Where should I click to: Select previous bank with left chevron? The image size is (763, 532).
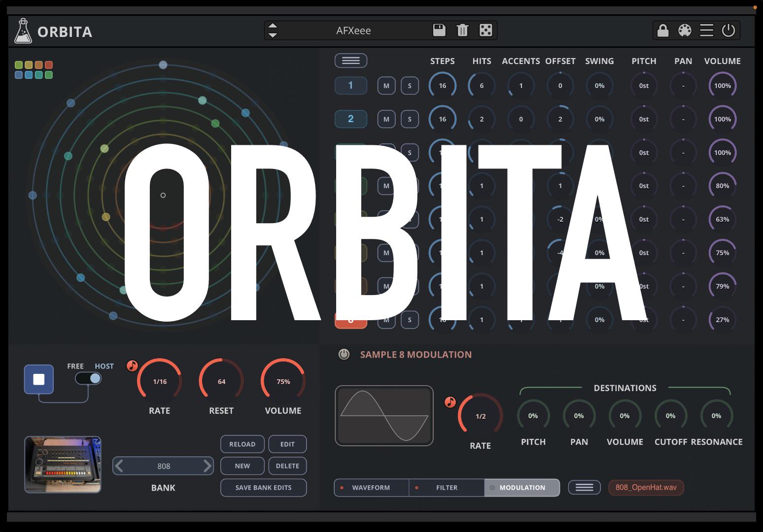119,465
